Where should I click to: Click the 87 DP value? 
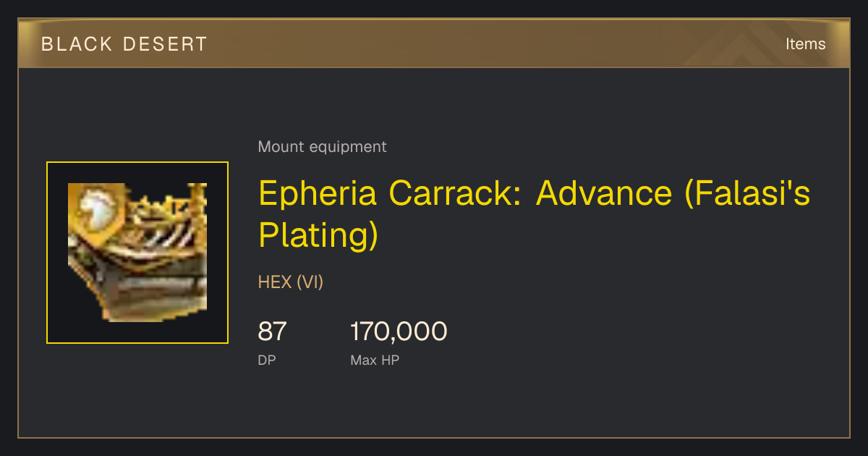tap(273, 332)
